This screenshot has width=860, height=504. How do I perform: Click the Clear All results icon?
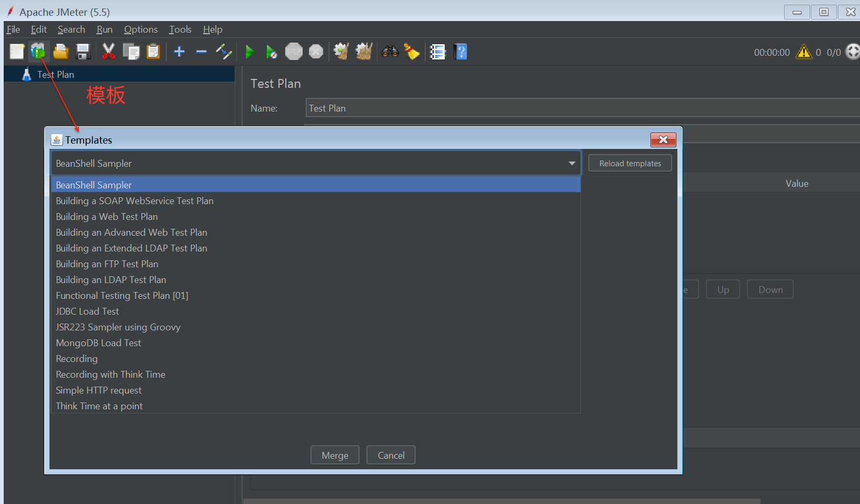pyautogui.click(x=364, y=52)
